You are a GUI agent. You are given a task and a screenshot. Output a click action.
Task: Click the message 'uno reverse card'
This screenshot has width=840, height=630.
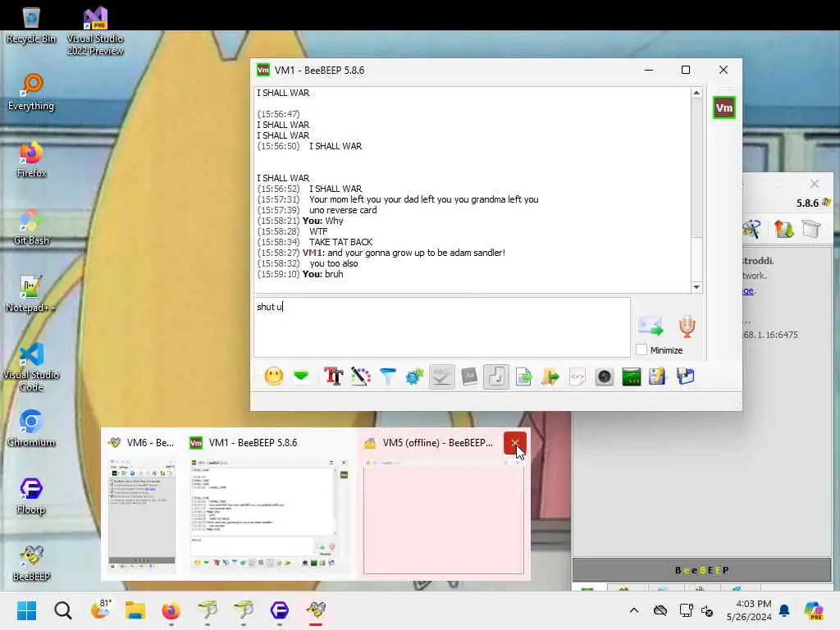343,210
